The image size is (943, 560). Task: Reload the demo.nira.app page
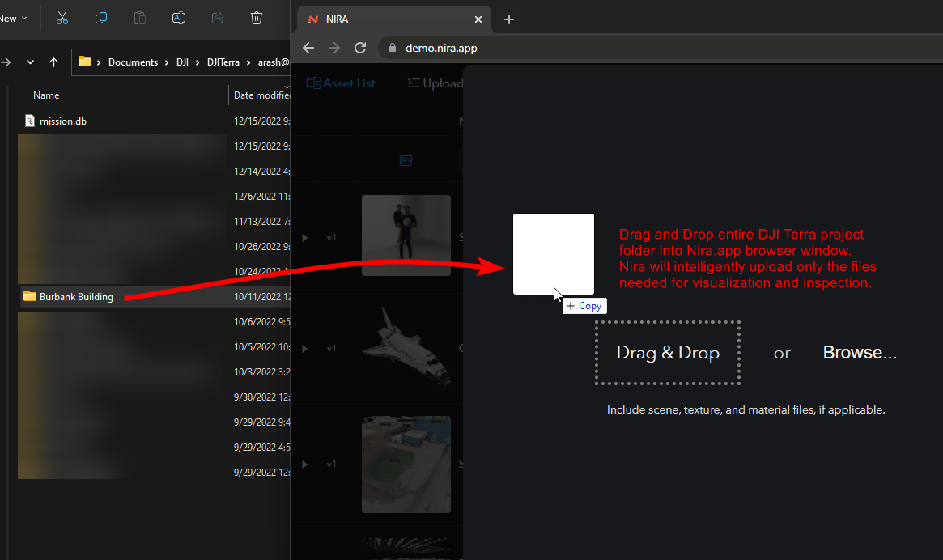click(x=360, y=48)
